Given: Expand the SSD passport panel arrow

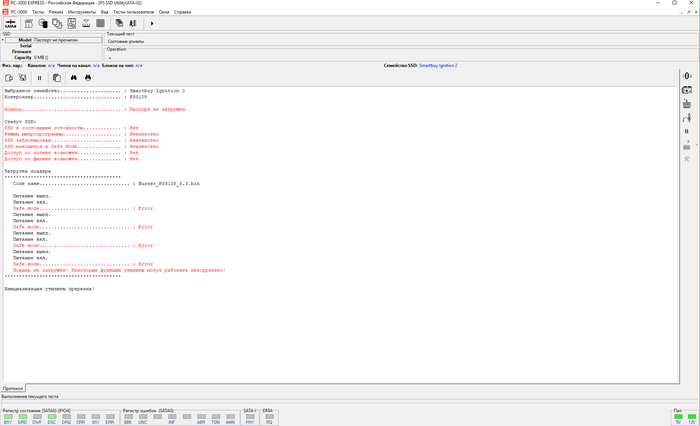Looking at the screenshot, I should click(x=3, y=39).
